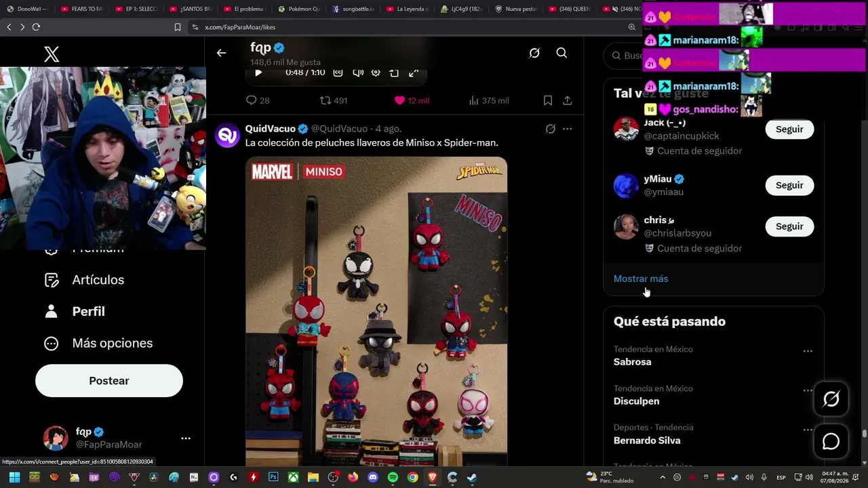Open Spotify from the taskbar

click(x=393, y=477)
